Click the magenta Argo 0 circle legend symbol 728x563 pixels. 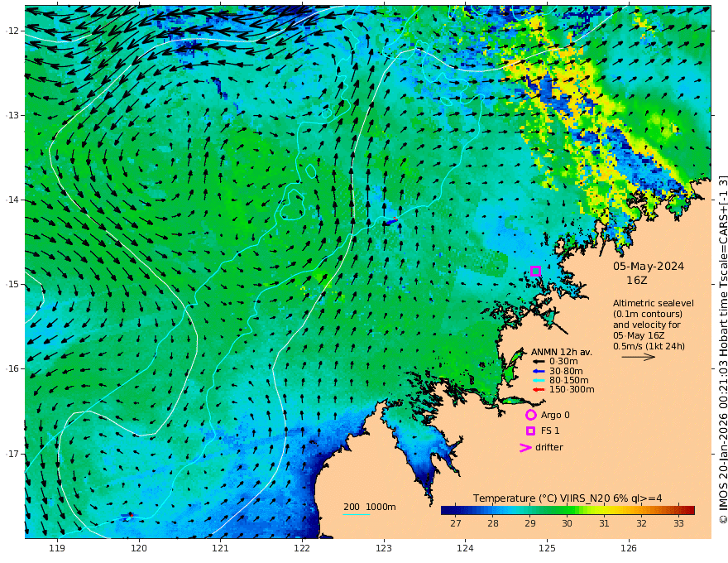pyautogui.click(x=530, y=415)
